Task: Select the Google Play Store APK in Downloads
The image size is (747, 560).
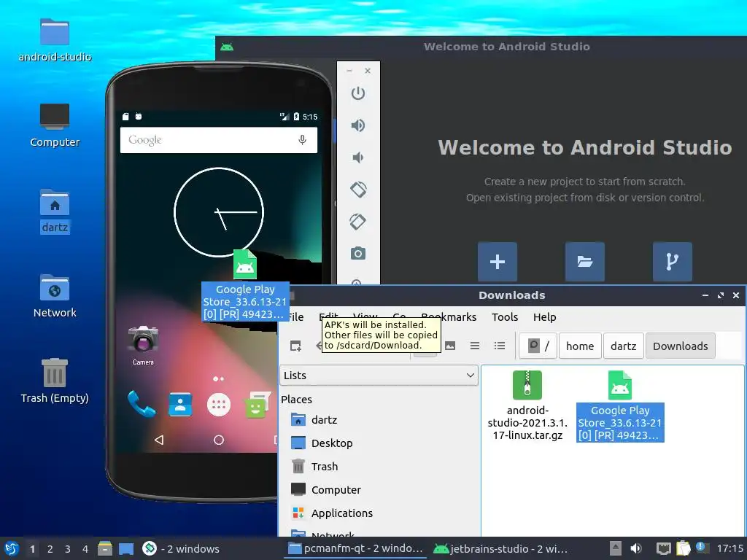Action: click(620, 405)
